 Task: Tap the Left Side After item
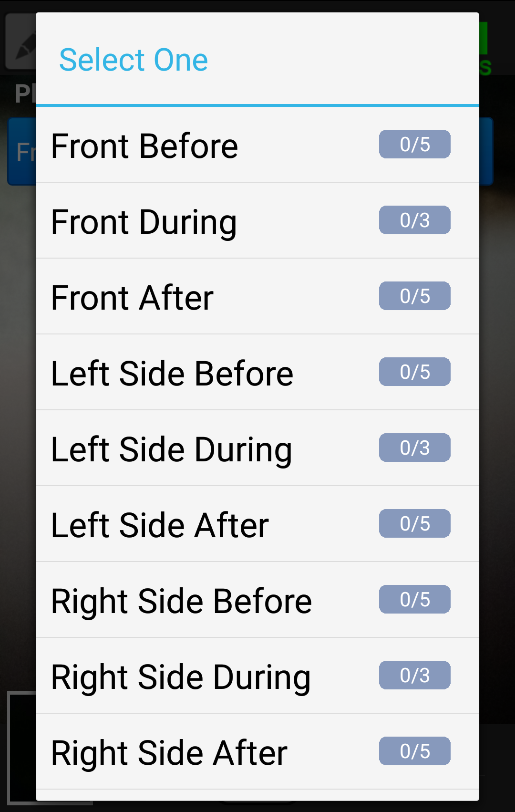160,525
